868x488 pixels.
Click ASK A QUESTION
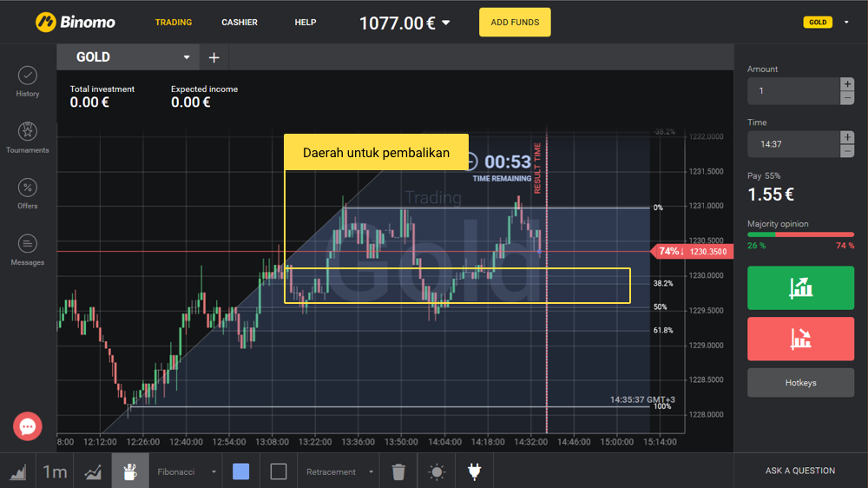click(x=800, y=471)
